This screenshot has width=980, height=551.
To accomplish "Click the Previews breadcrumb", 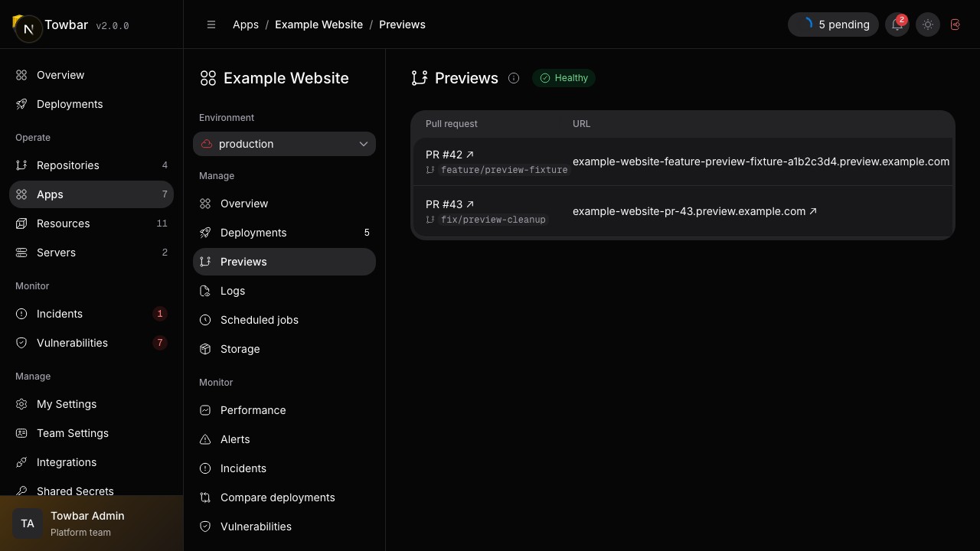I will coord(402,24).
